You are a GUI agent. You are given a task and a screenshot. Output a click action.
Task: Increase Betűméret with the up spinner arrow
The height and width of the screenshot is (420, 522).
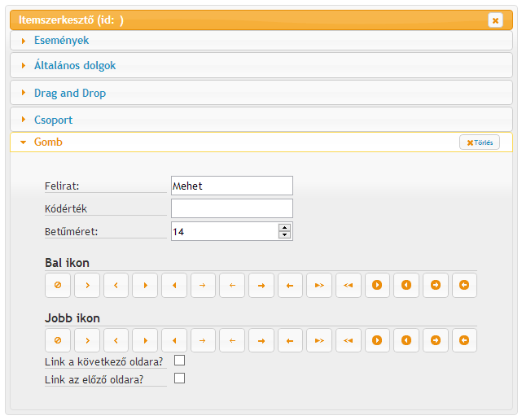[x=285, y=228]
